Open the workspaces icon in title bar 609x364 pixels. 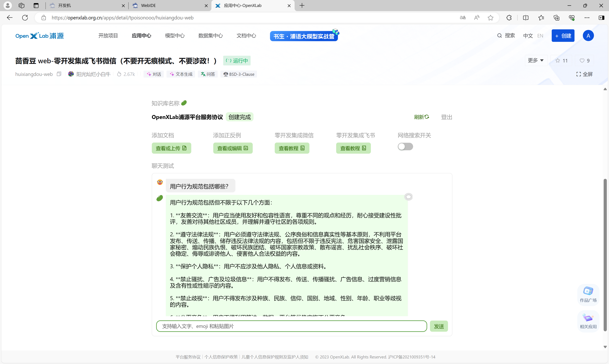point(22,5)
